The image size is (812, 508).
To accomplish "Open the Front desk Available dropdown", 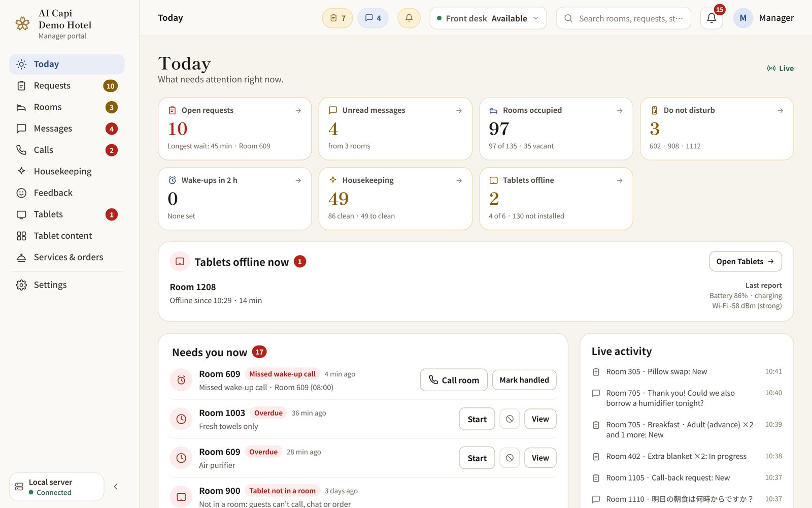I will 488,18.
